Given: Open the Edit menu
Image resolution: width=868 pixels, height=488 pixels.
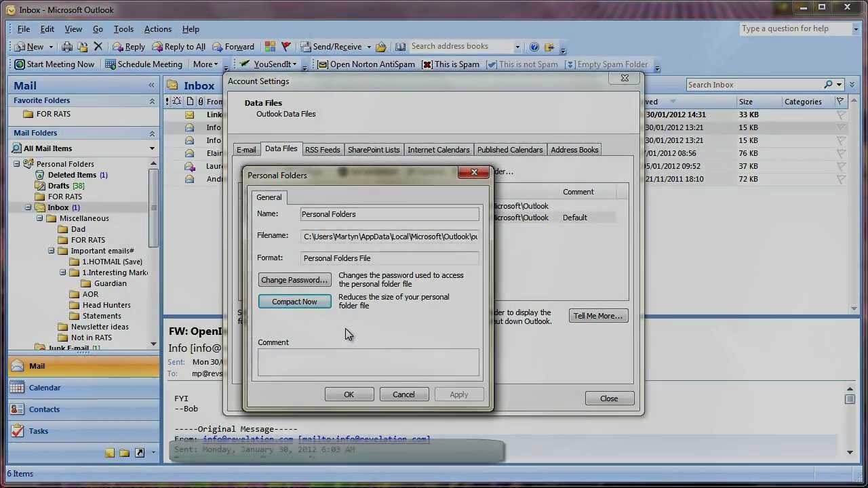Looking at the screenshot, I should [47, 29].
